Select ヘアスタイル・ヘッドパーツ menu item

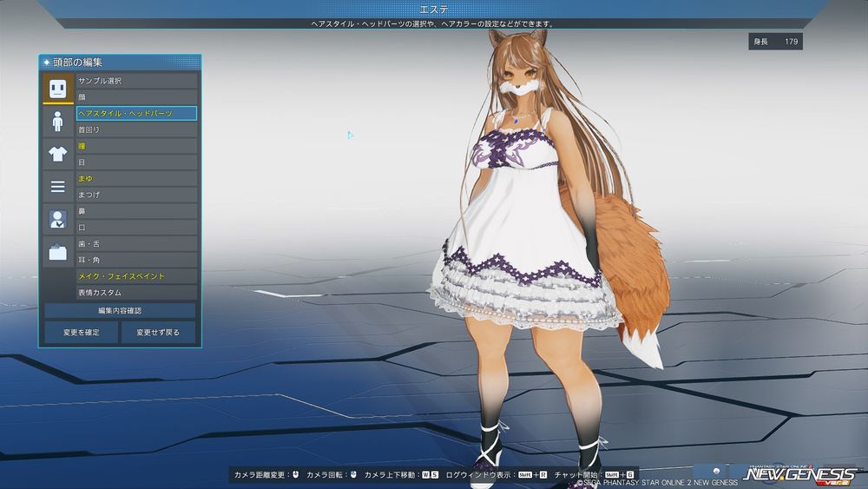136,113
